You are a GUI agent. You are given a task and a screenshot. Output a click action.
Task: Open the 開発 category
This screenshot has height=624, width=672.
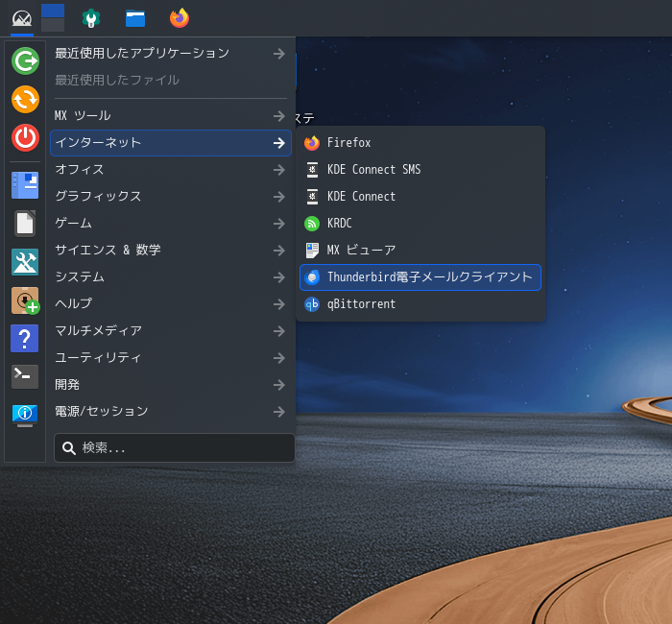click(x=171, y=385)
